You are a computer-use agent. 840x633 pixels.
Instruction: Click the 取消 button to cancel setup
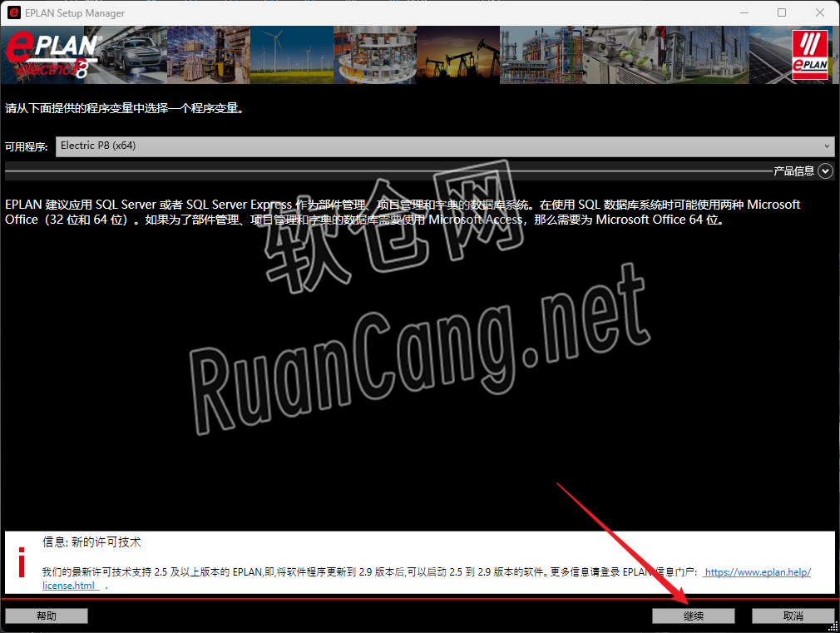coord(793,616)
